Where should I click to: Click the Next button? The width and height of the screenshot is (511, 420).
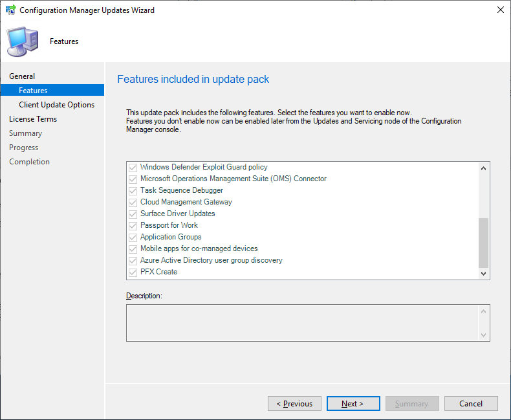click(353, 404)
